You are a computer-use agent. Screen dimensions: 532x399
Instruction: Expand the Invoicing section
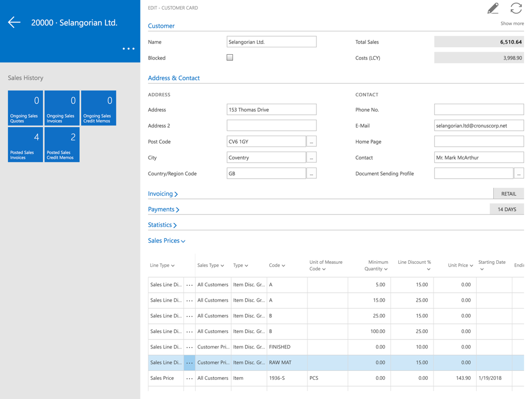point(163,194)
